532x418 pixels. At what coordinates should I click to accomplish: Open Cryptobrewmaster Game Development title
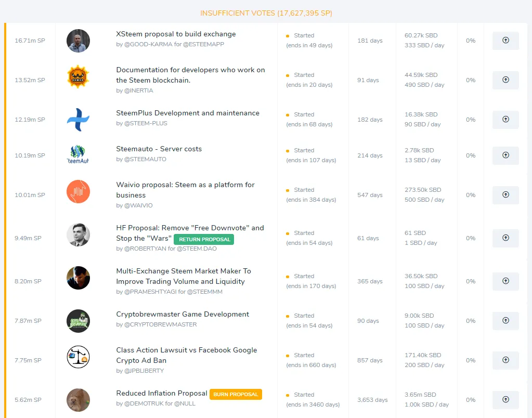coord(183,314)
